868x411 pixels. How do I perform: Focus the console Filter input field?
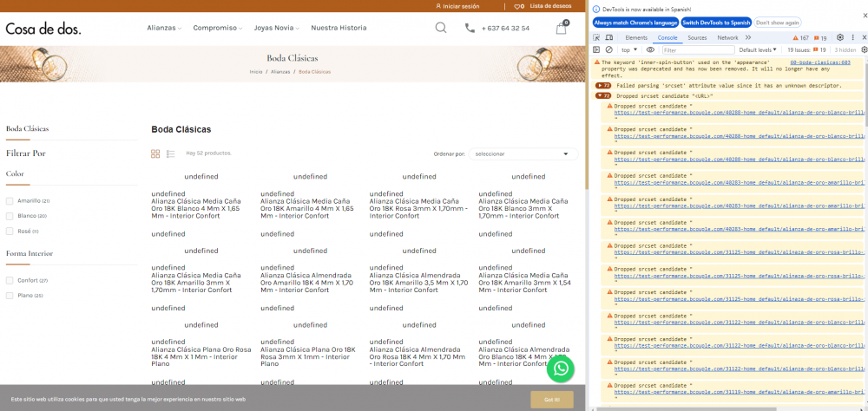tap(698, 49)
